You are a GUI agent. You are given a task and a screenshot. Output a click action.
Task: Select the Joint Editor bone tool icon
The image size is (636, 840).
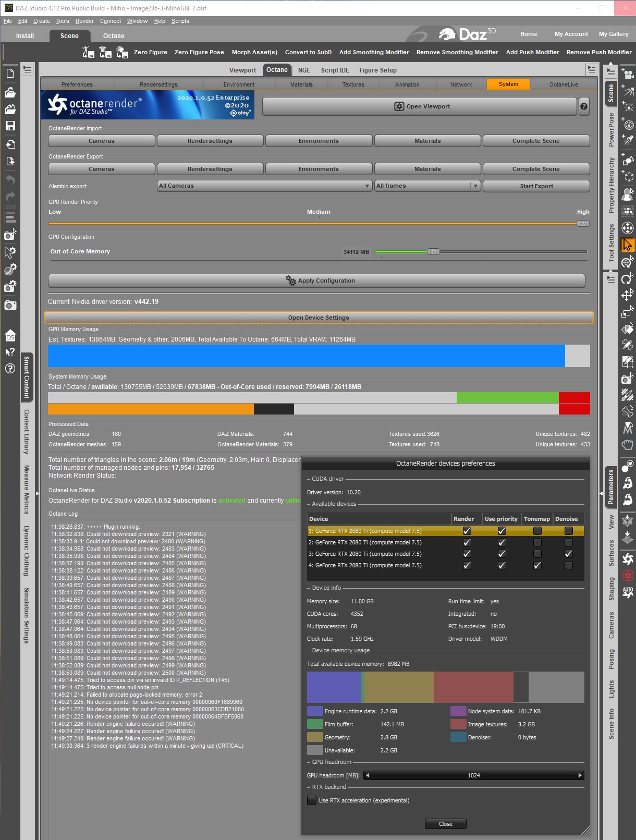click(x=628, y=345)
